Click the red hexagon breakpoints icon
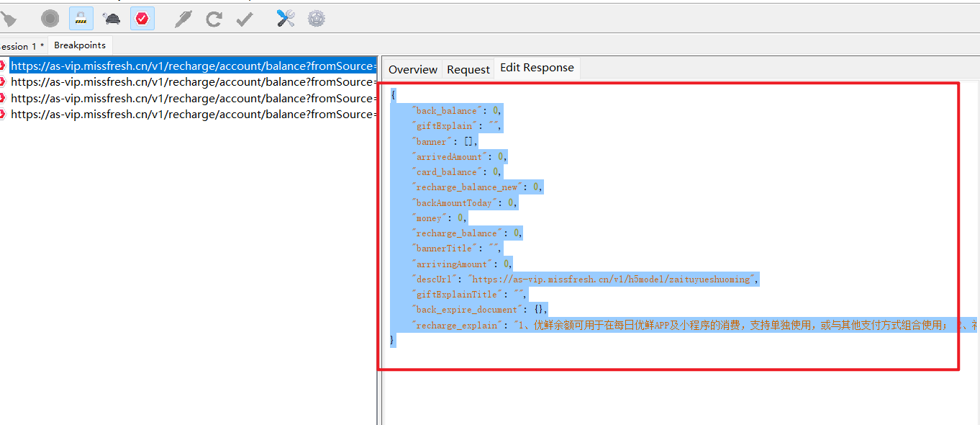980x425 pixels. click(142, 19)
